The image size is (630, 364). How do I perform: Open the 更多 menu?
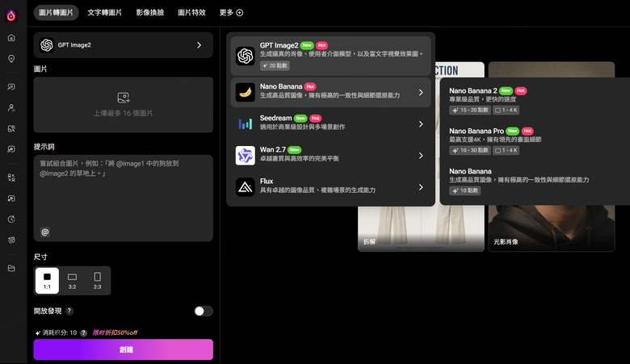[x=231, y=12]
